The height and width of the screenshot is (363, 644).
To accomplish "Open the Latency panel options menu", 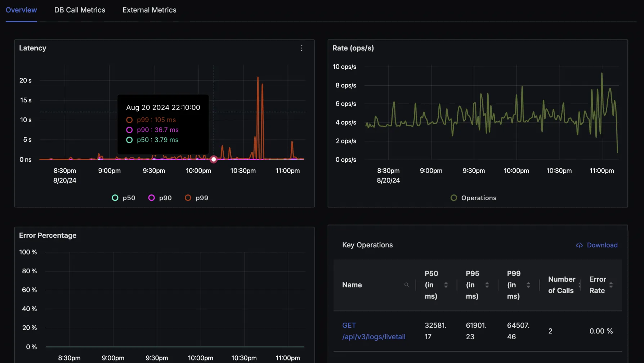I will [301, 48].
